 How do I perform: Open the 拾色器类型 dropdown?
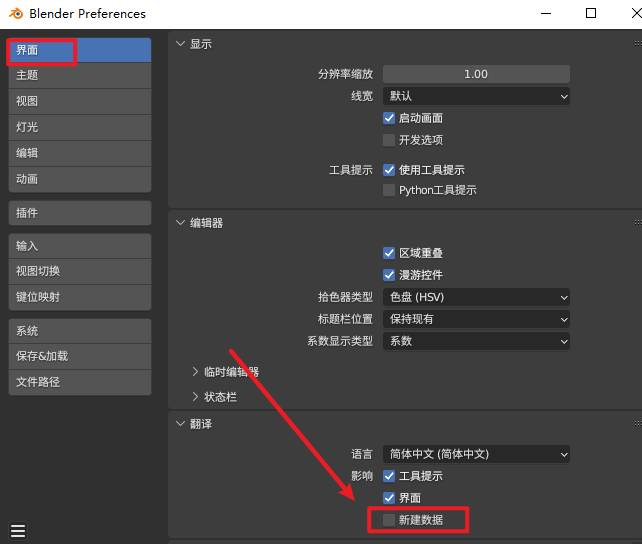(x=476, y=297)
